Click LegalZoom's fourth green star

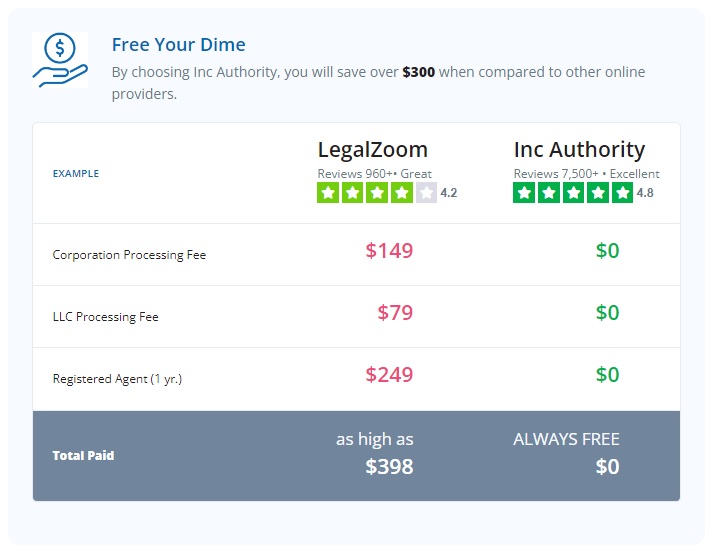[401, 193]
